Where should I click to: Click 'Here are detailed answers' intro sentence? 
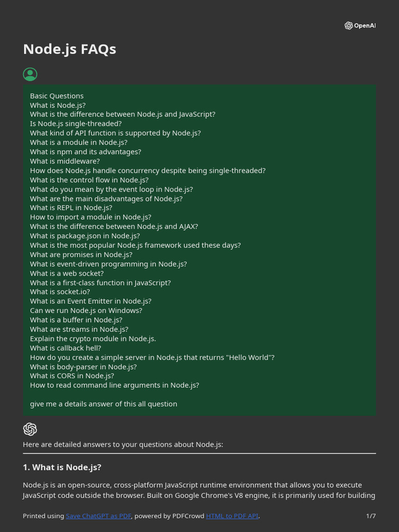[x=123, y=444]
